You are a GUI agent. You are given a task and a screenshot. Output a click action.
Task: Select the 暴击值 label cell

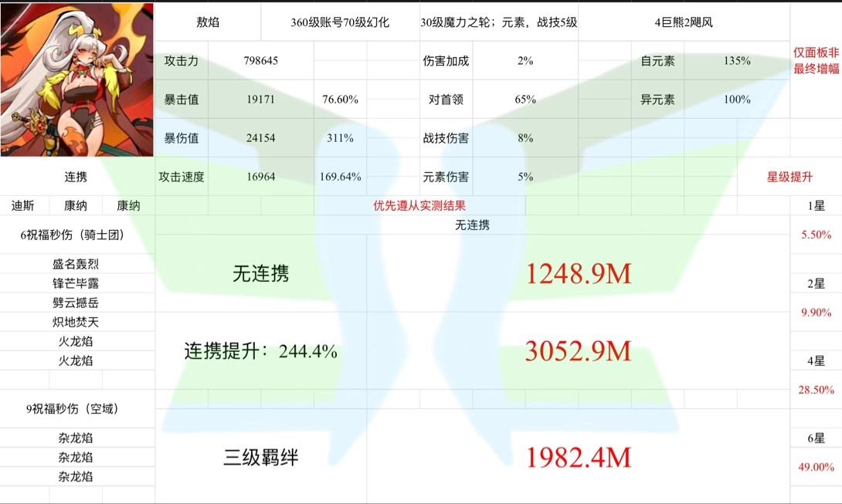pos(182,100)
